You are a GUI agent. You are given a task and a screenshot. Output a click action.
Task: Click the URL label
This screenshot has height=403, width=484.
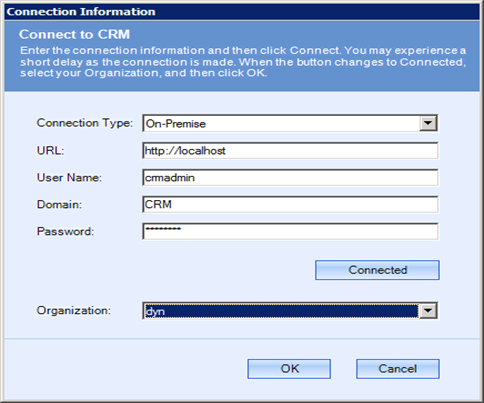50,151
